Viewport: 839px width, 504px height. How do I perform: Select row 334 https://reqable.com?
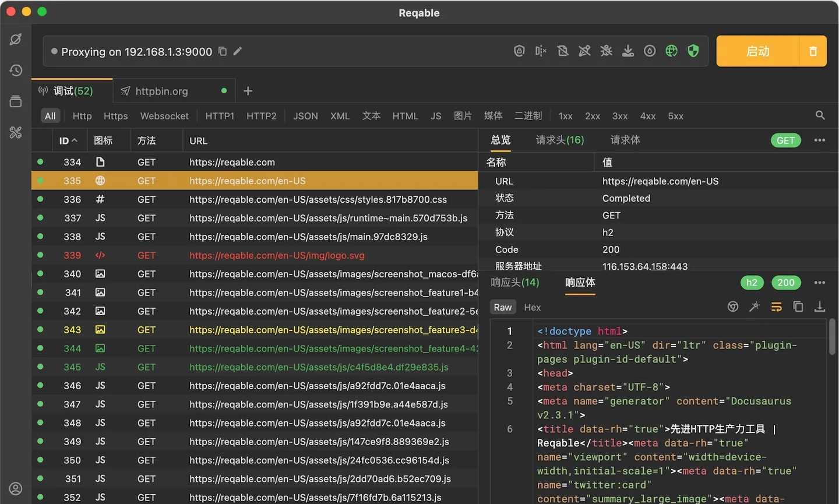tap(255, 162)
